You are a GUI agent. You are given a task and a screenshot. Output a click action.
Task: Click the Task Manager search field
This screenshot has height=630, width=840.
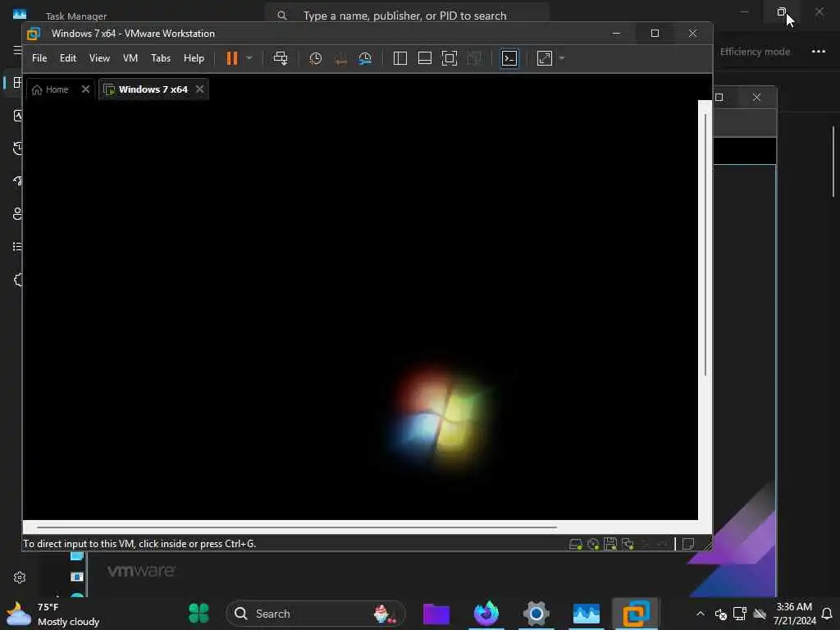(x=407, y=14)
